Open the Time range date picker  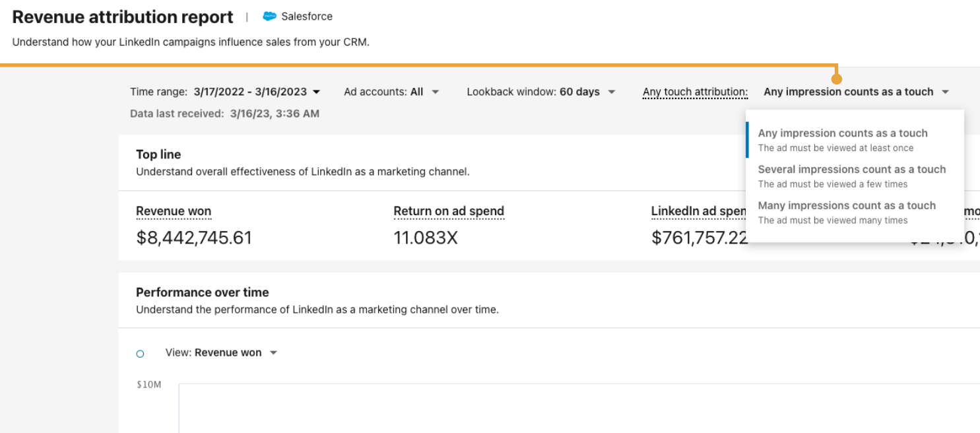pyautogui.click(x=251, y=92)
